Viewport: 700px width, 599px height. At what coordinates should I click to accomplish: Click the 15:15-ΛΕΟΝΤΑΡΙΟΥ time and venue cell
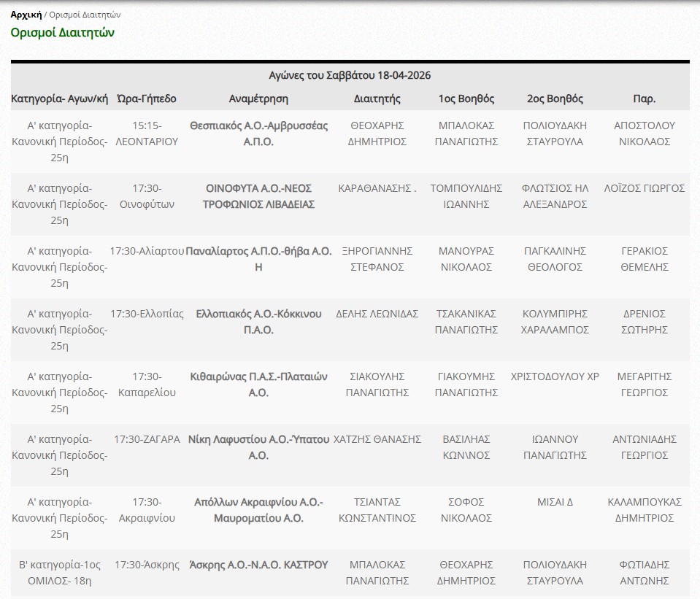pos(147,134)
